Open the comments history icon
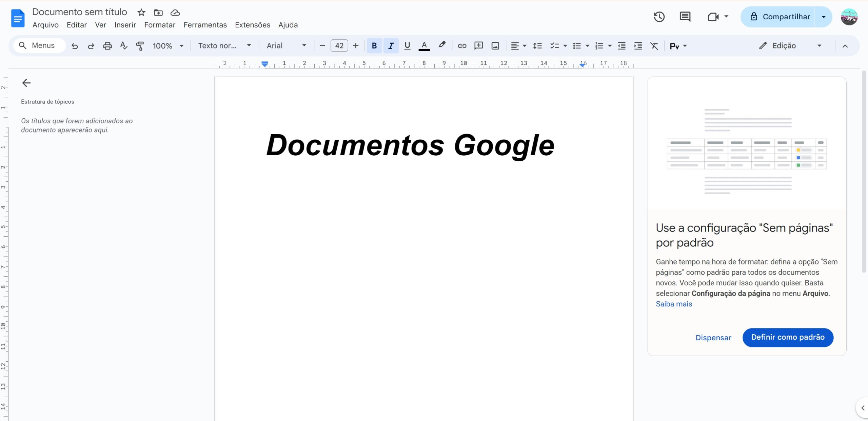Image resolution: width=868 pixels, height=421 pixels. (685, 17)
